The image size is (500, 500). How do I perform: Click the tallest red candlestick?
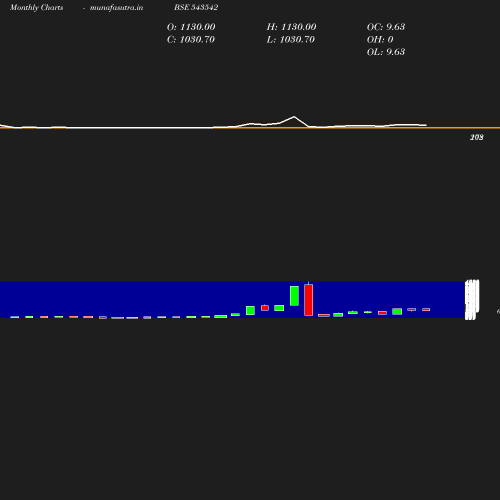tap(309, 299)
